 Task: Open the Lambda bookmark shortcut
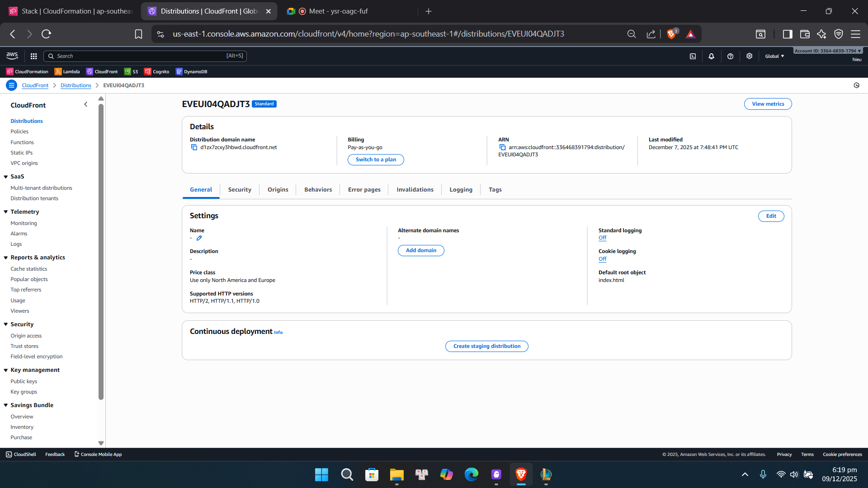(x=67, y=71)
